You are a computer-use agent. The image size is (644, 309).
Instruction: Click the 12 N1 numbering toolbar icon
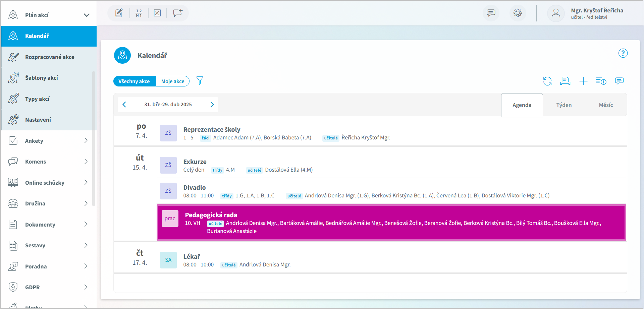click(139, 13)
